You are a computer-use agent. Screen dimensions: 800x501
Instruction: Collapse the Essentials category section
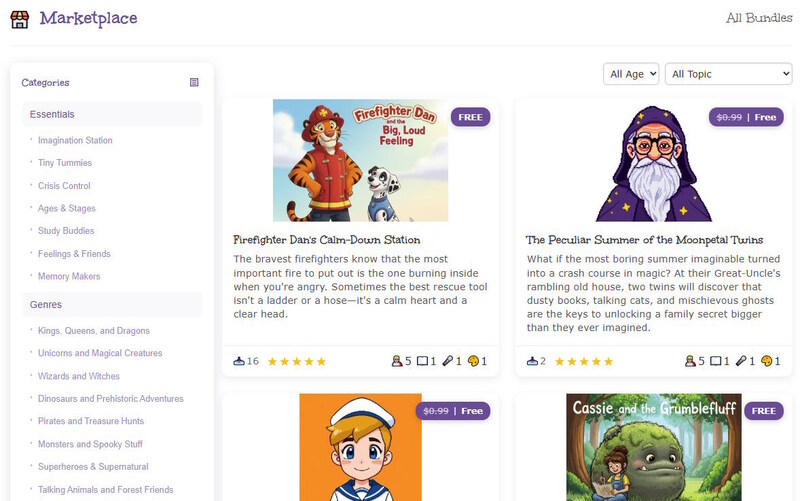tap(112, 114)
